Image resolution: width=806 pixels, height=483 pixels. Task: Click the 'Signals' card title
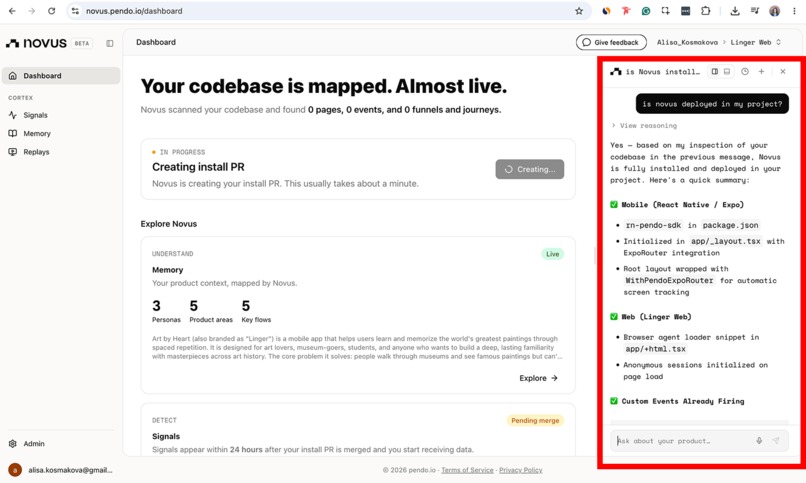(166, 436)
